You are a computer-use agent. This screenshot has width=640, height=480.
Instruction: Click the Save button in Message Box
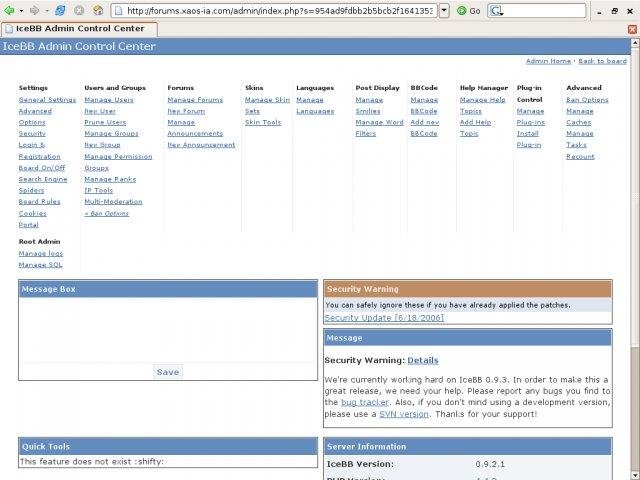tap(168, 372)
